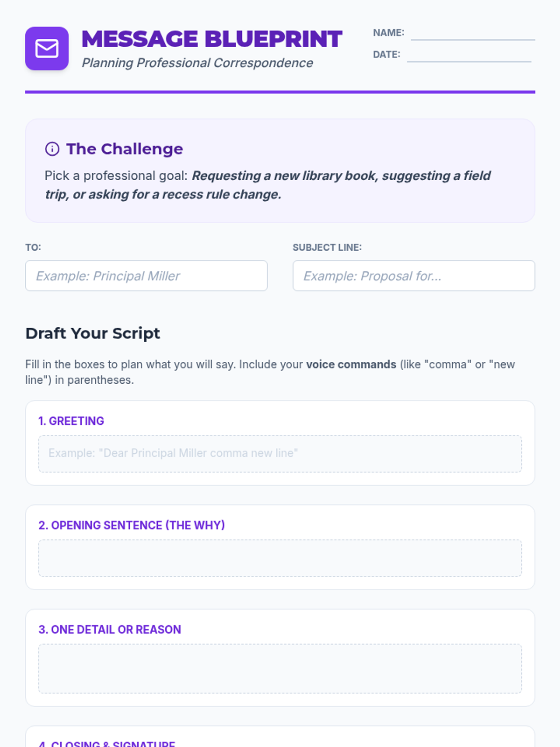
Task: Click the One Detail or Reason text box
Action: [x=280, y=669]
